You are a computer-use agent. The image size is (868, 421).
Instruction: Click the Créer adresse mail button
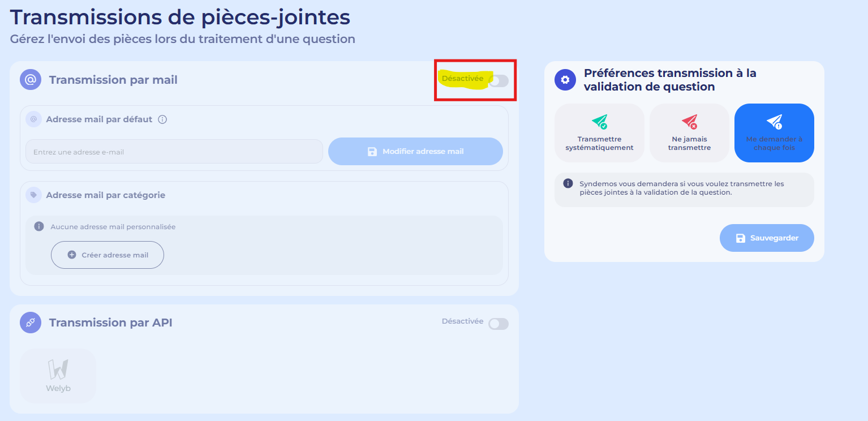108,255
